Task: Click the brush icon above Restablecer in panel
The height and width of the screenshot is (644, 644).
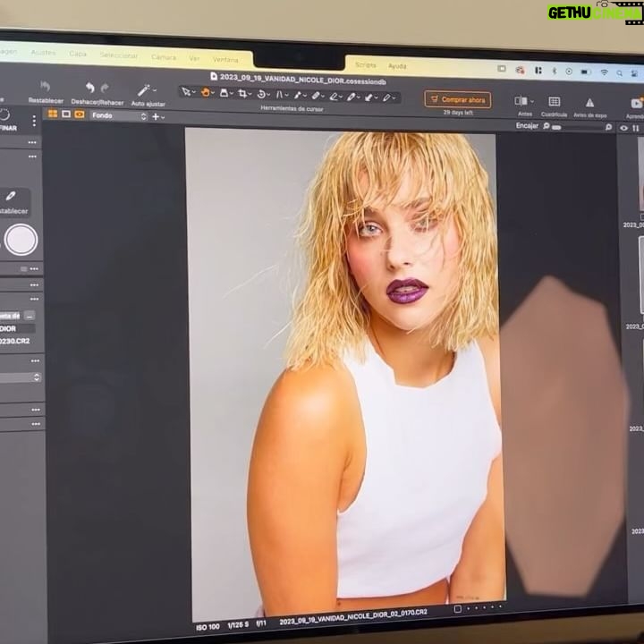Action: pyautogui.click(x=11, y=196)
